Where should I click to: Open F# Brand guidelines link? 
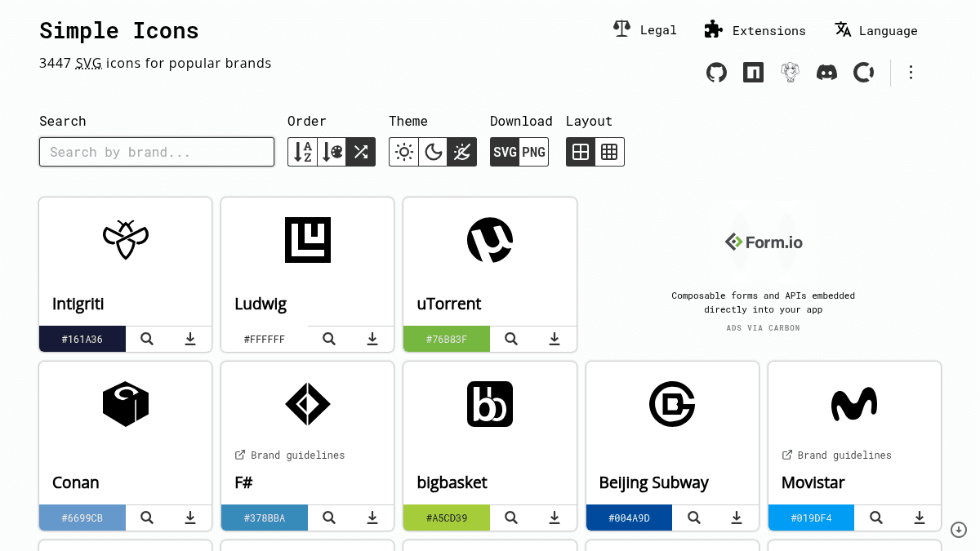tap(290, 455)
